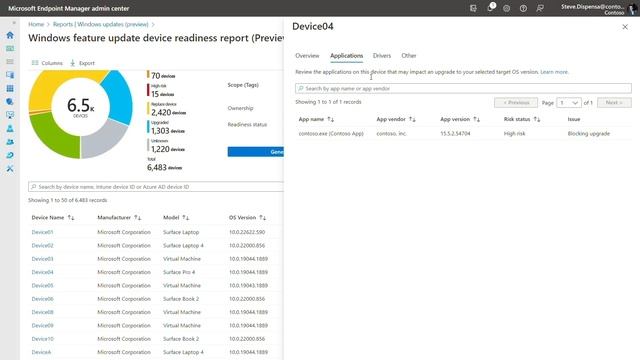Open directory and subscription icon in top bar
Screen dimensions: 640x360
click(473, 8)
